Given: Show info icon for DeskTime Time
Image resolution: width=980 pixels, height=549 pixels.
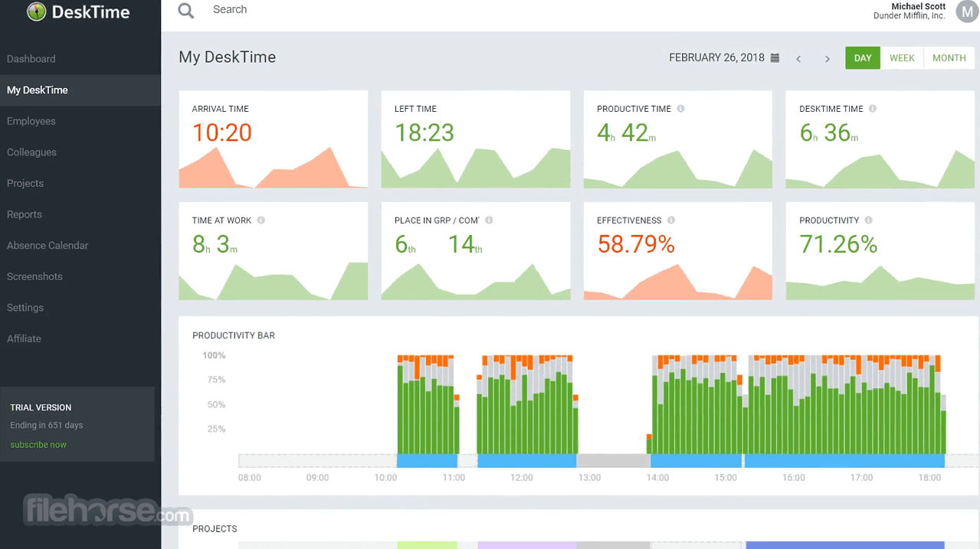Looking at the screenshot, I should point(873,109).
